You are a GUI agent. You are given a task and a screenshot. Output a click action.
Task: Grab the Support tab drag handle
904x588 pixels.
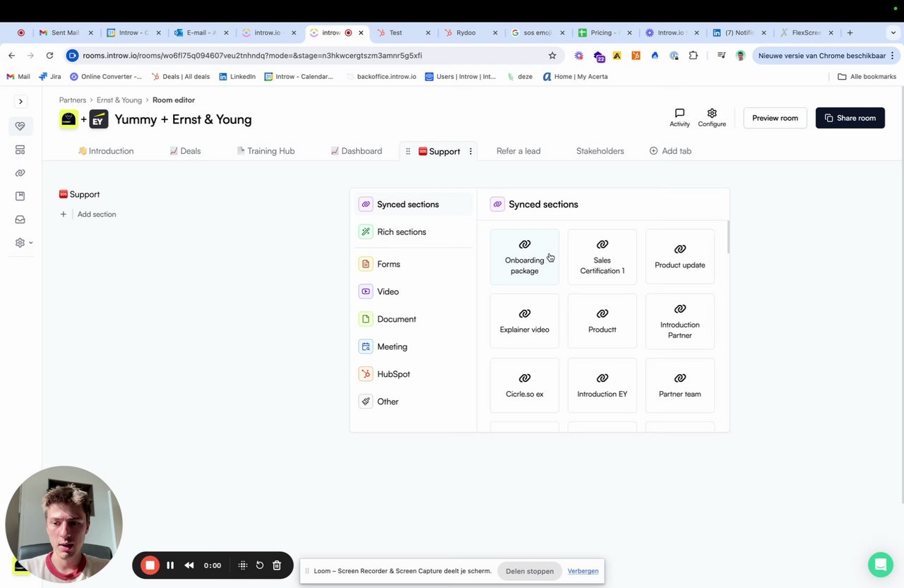pos(408,151)
